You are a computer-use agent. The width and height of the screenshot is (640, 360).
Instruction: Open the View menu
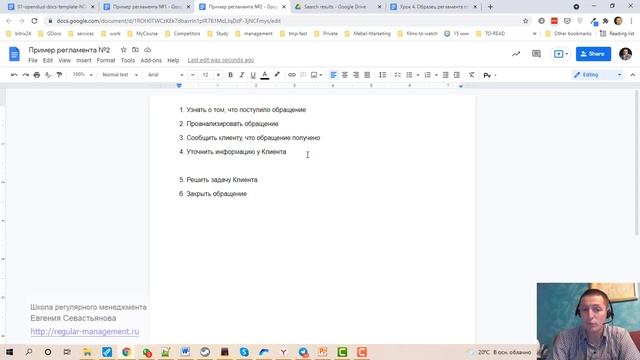64,60
